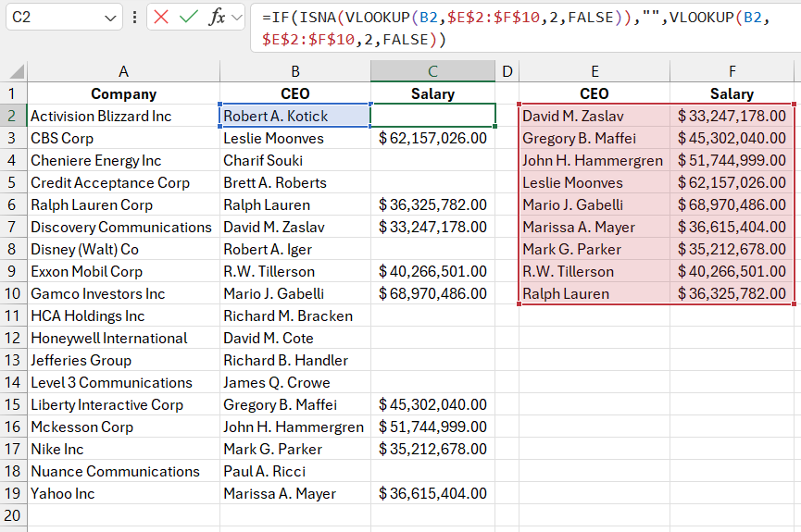801x532 pixels.
Task: Click the Select All corner triangle
Action: point(17,71)
